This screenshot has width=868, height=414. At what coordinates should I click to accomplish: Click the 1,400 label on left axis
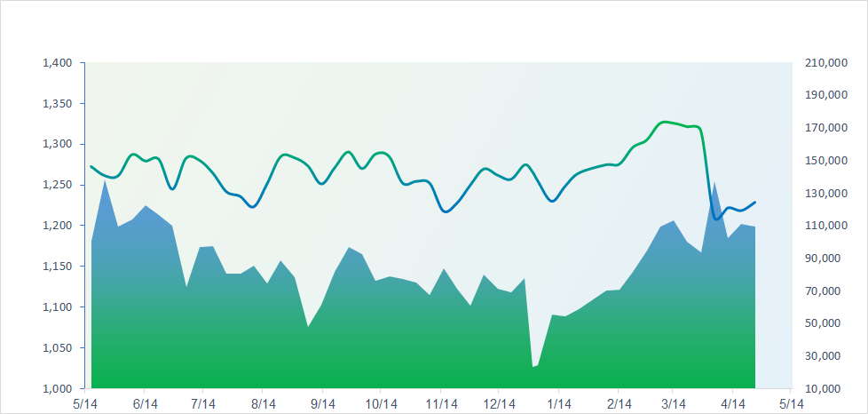click(56, 63)
